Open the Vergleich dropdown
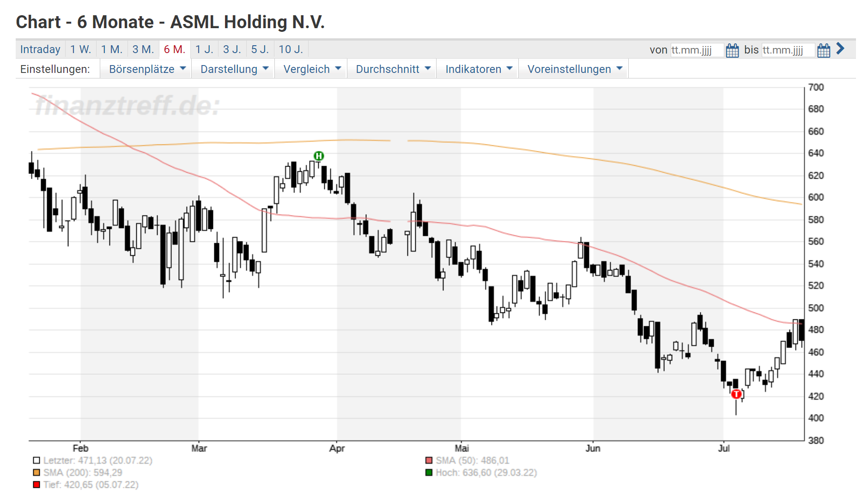868x504 pixels. tap(312, 69)
